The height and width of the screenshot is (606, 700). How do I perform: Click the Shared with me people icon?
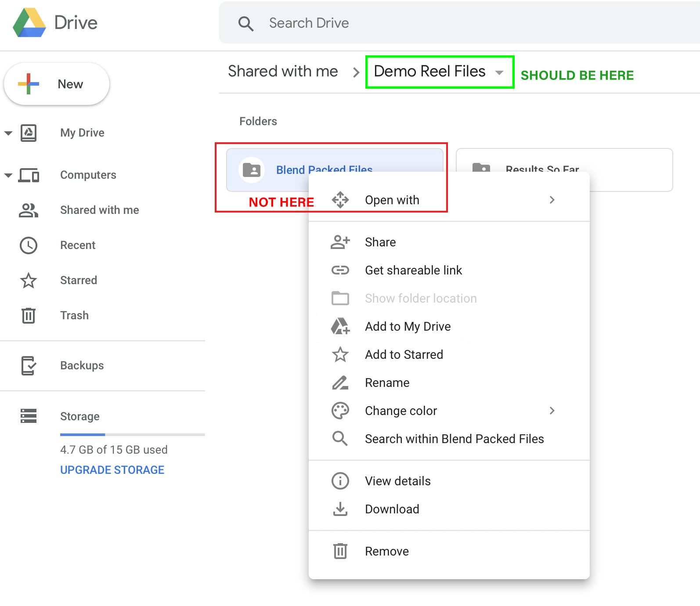29,210
